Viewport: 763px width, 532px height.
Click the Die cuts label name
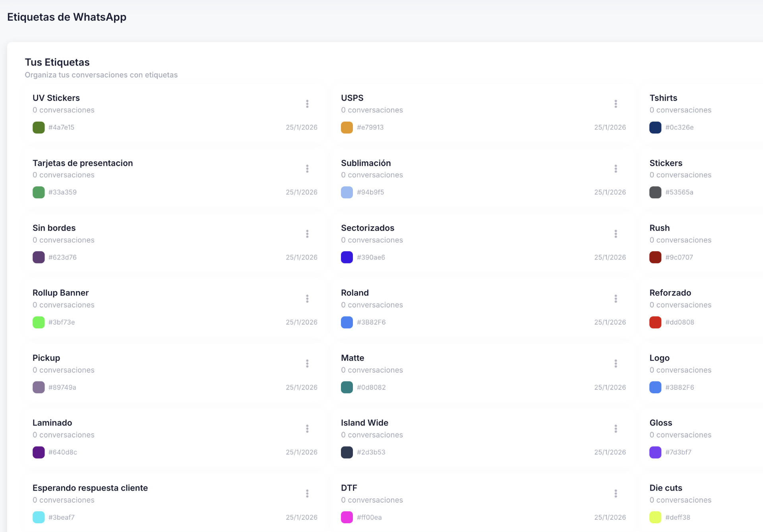666,488
